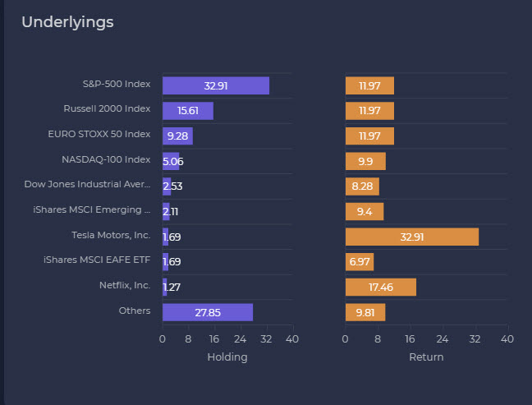Select the Others return bar showing 9.81
This screenshot has width=532, height=405.
(365, 312)
